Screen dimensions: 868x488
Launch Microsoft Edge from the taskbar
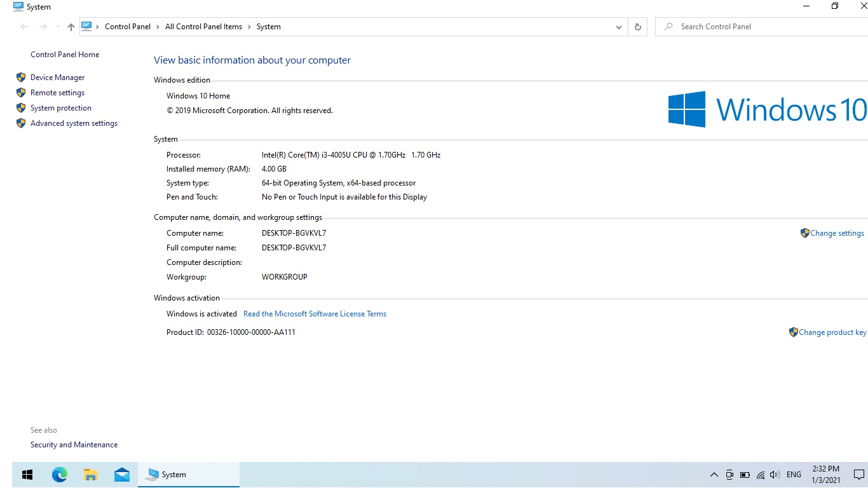coord(60,475)
